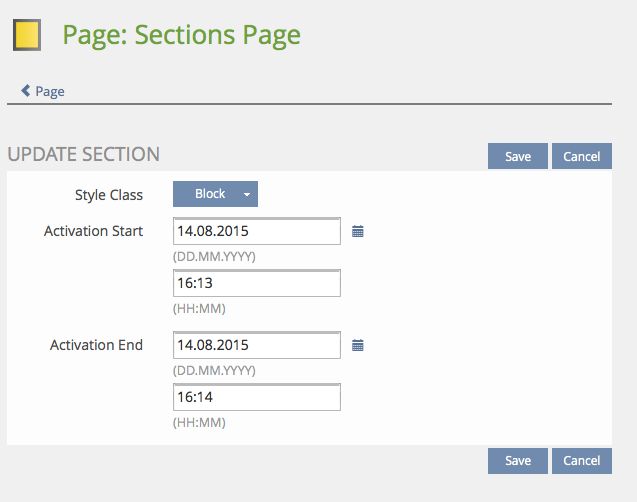Open the Activation End calendar picker
Image resolution: width=637 pixels, height=502 pixels.
tap(358, 345)
